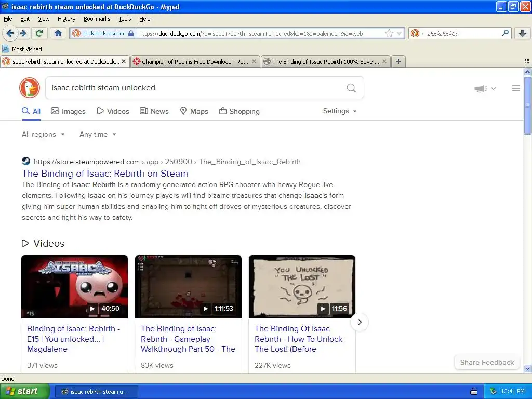The image size is (532, 399).
Task: Click the duckduckgo.com site identity button
Action: tap(103, 33)
